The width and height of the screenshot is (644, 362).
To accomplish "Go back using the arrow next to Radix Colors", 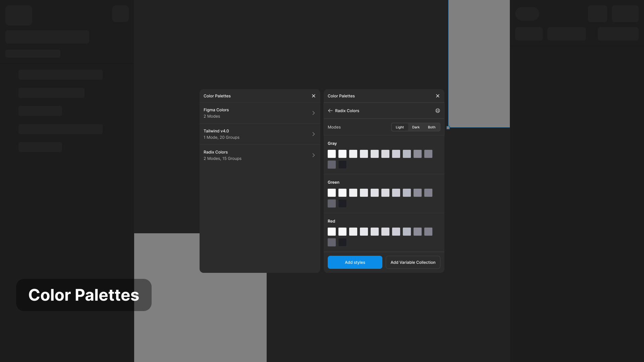I will click(330, 111).
